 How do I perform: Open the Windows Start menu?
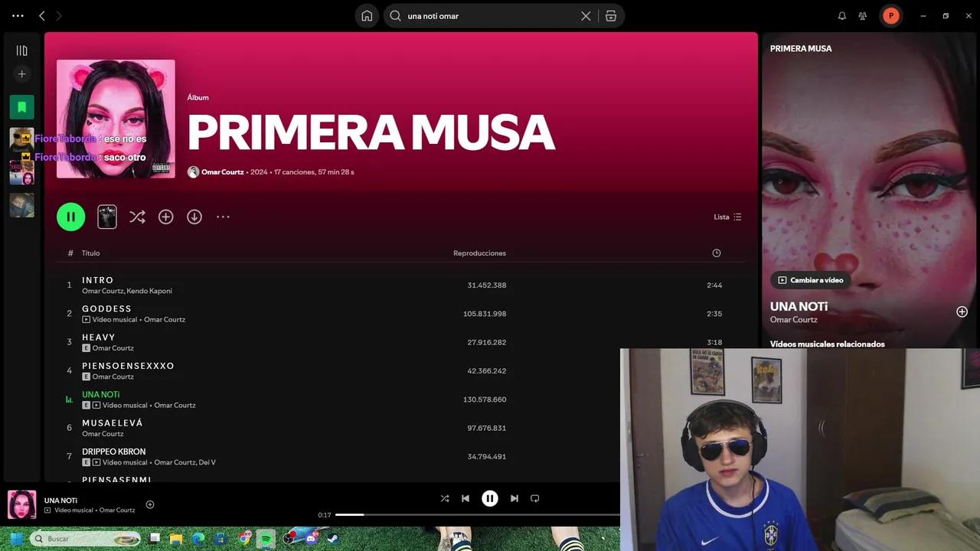pos(16,539)
